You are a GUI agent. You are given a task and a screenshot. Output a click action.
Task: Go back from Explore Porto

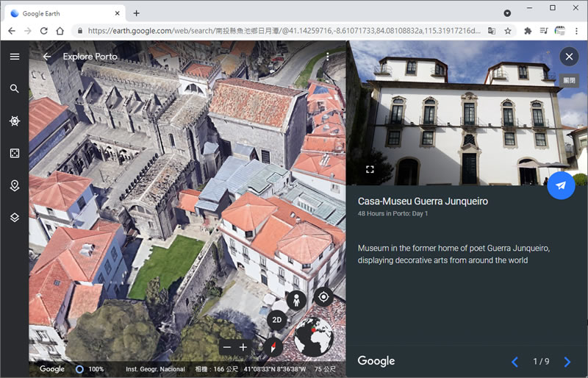coord(47,57)
